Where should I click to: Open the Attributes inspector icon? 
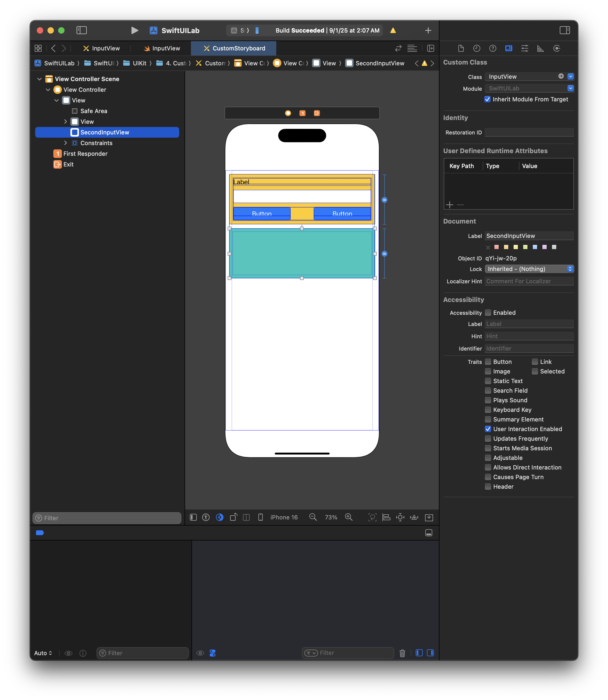[525, 49]
